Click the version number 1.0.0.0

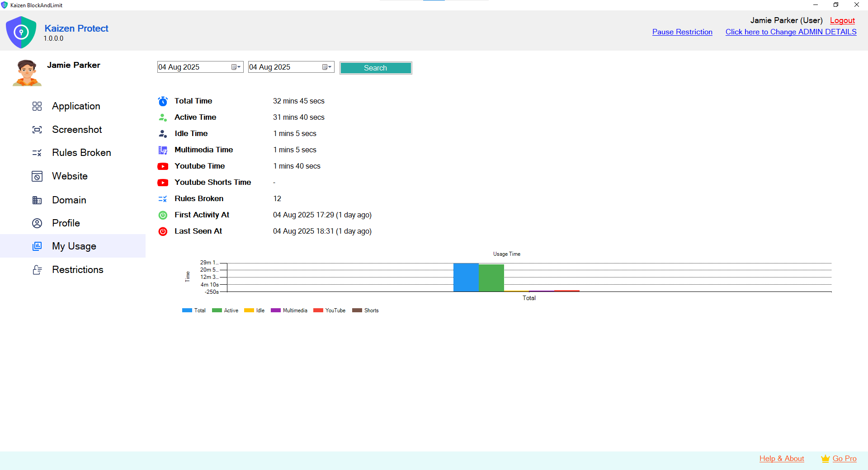pos(53,38)
